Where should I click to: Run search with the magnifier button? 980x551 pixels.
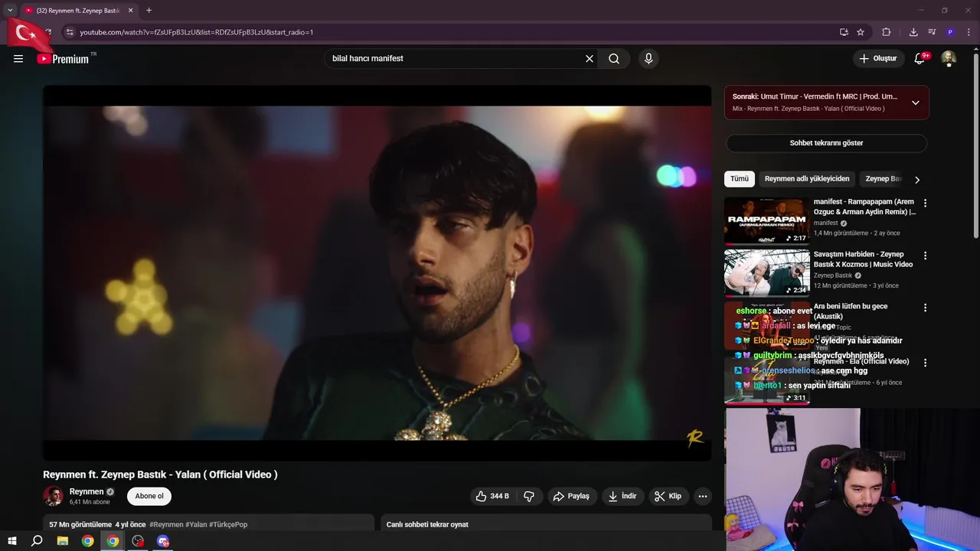614,59
